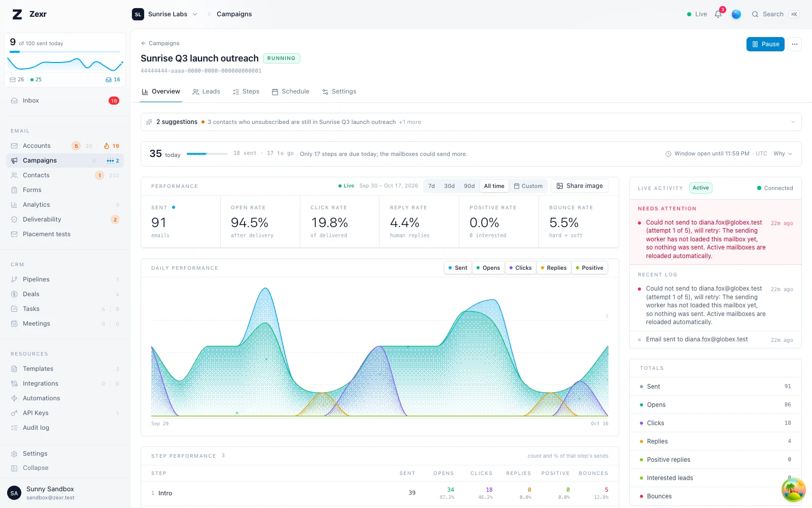Click the Active live activity badge
Screen dimensions: 812x508
point(700,188)
